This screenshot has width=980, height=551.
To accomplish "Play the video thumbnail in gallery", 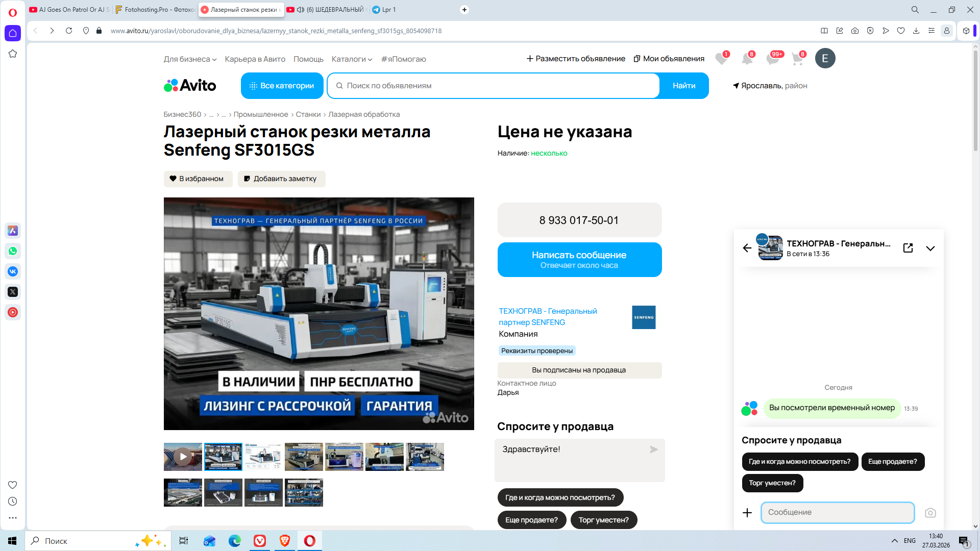I will pyautogui.click(x=183, y=456).
